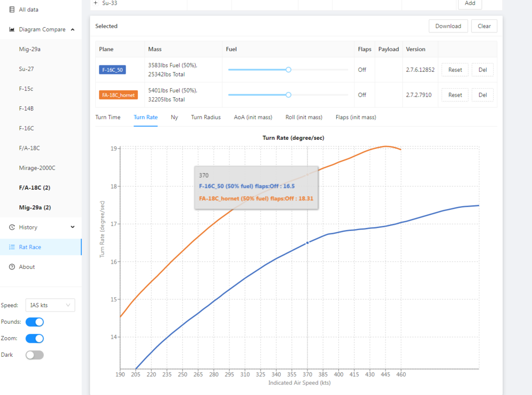Click the History clock icon
The image size is (532, 395).
click(12, 228)
